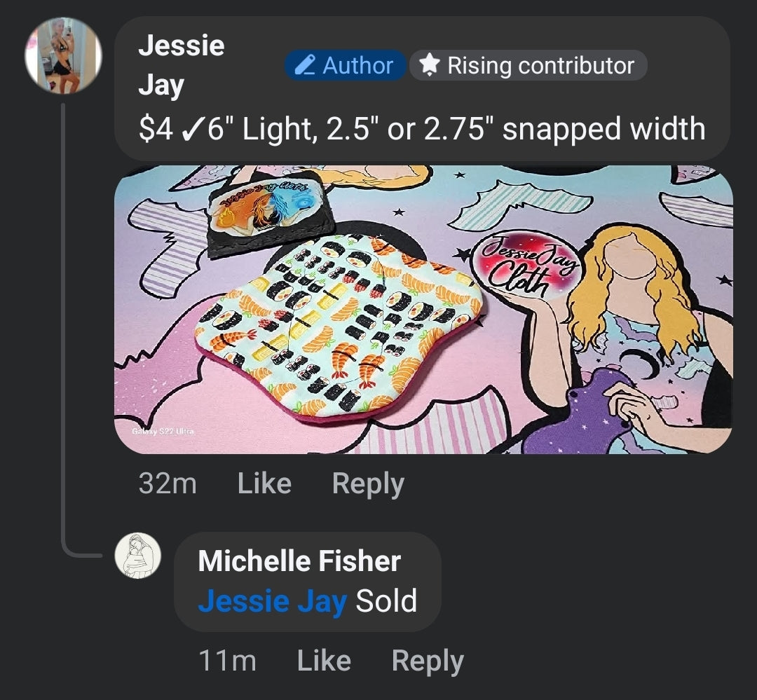
Task: Tap the checkmark symbol in the comment text
Action: tap(191, 129)
